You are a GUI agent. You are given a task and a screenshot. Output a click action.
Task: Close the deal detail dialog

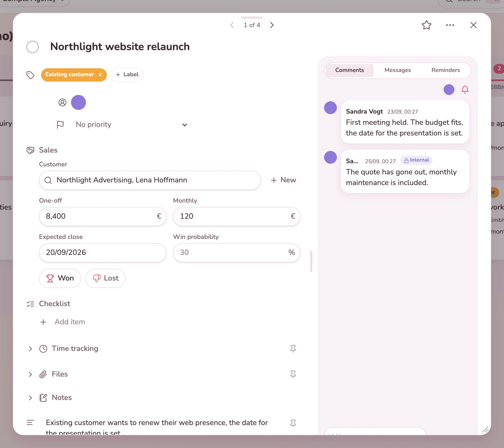473,25
